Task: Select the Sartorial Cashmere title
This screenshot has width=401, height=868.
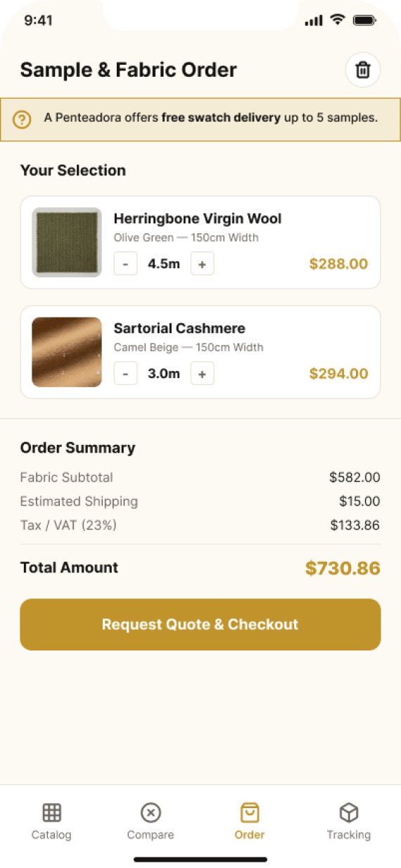Action: point(179,329)
